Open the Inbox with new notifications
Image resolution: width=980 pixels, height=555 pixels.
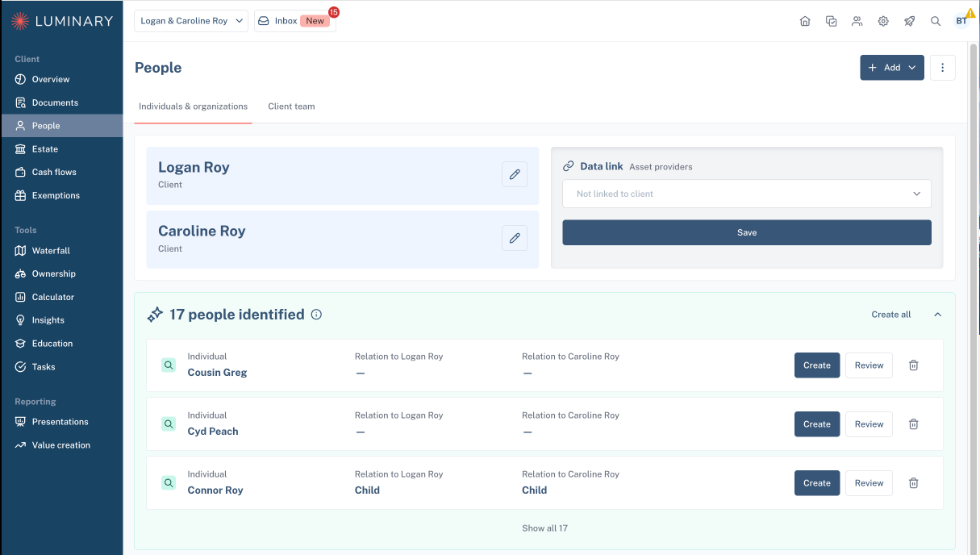point(295,21)
